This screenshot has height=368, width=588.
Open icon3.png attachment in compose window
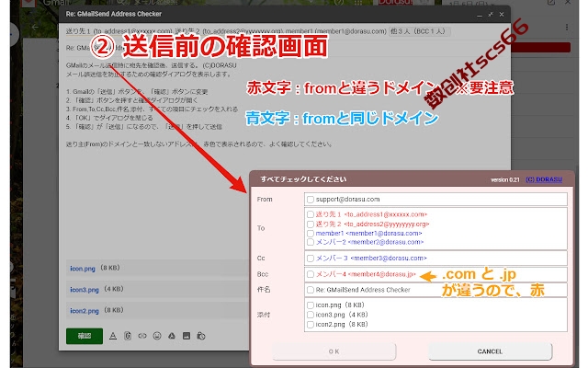point(85,290)
